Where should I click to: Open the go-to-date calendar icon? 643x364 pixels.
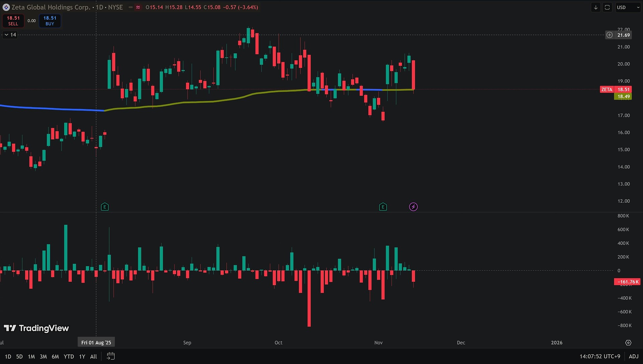[x=111, y=356]
